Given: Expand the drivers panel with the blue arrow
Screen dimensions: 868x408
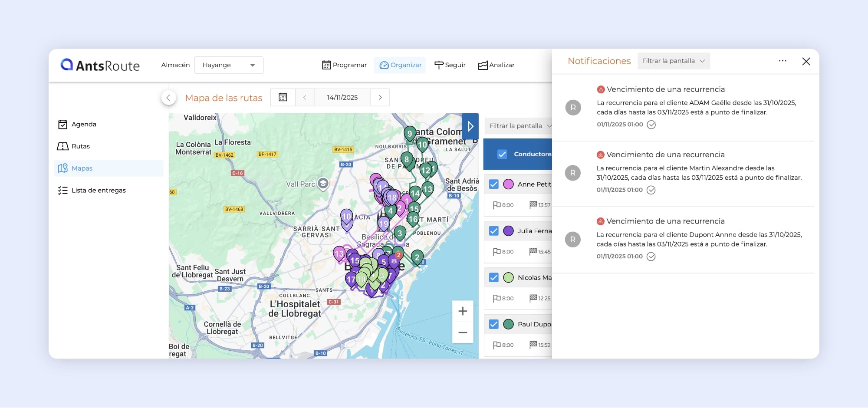Looking at the screenshot, I should point(470,126).
